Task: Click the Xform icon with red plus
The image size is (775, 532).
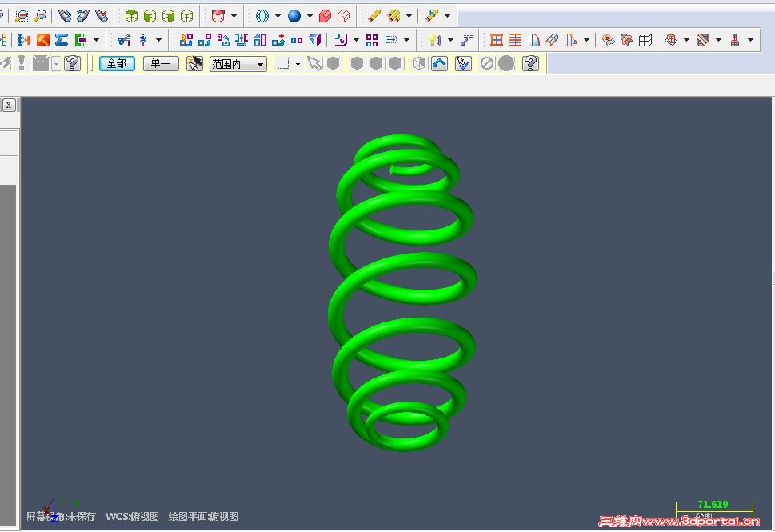Action: [x=278, y=40]
